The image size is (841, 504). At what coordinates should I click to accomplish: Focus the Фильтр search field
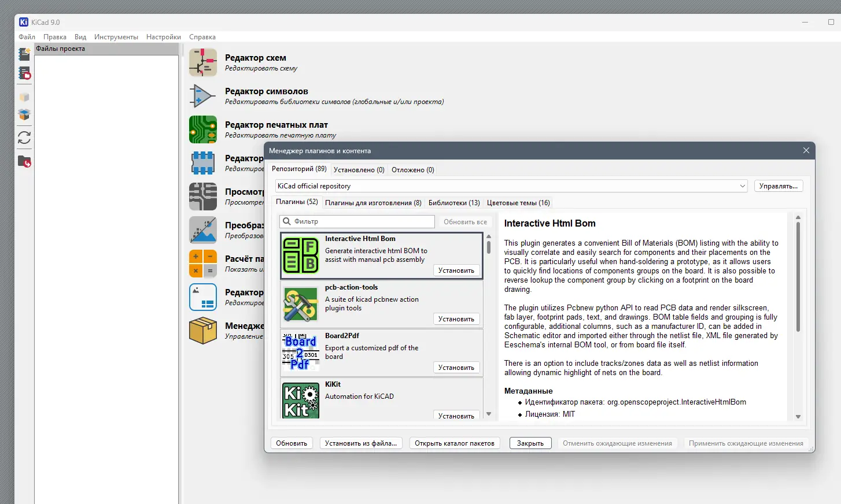pyautogui.click(x=357, y=221)
